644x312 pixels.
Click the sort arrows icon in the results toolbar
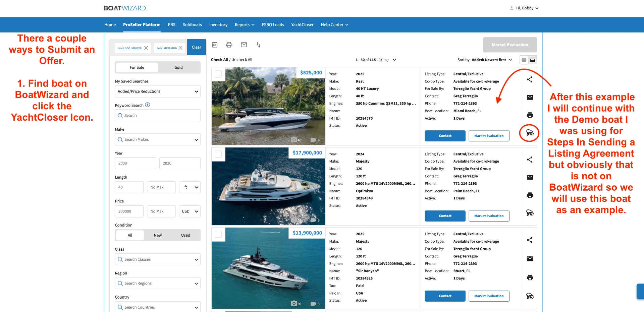point(258,45)
